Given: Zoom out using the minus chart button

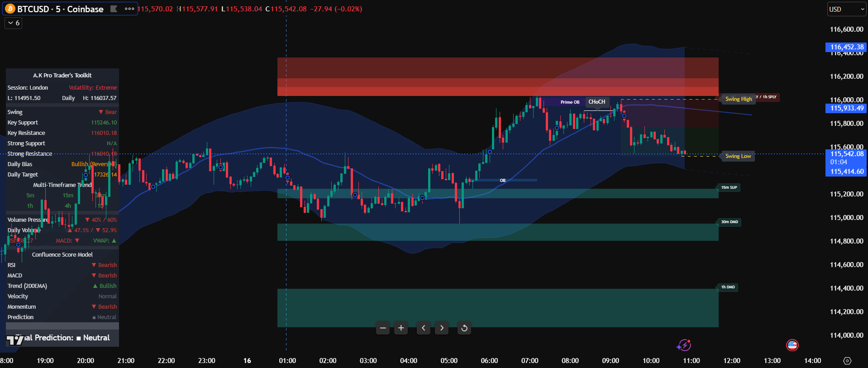Looking at the screenshot, I should click(383, 328).
